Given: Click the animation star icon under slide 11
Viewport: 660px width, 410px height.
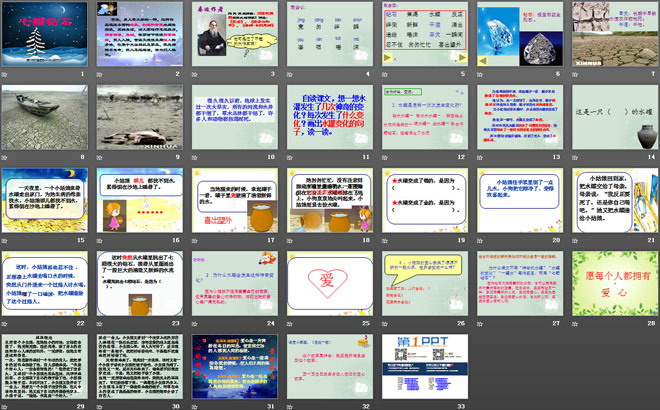Looking at the screenshot, I should [290, 157].
